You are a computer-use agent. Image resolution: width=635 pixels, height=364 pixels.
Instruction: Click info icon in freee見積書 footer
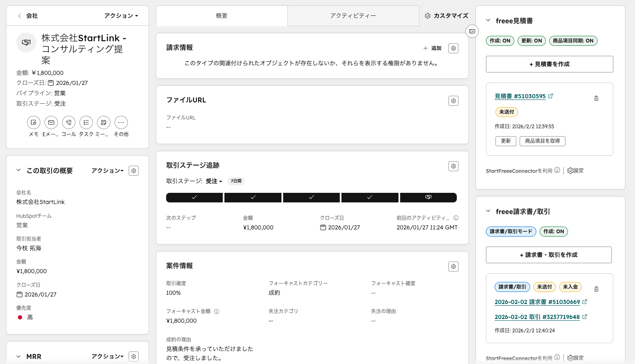point(557,170)
